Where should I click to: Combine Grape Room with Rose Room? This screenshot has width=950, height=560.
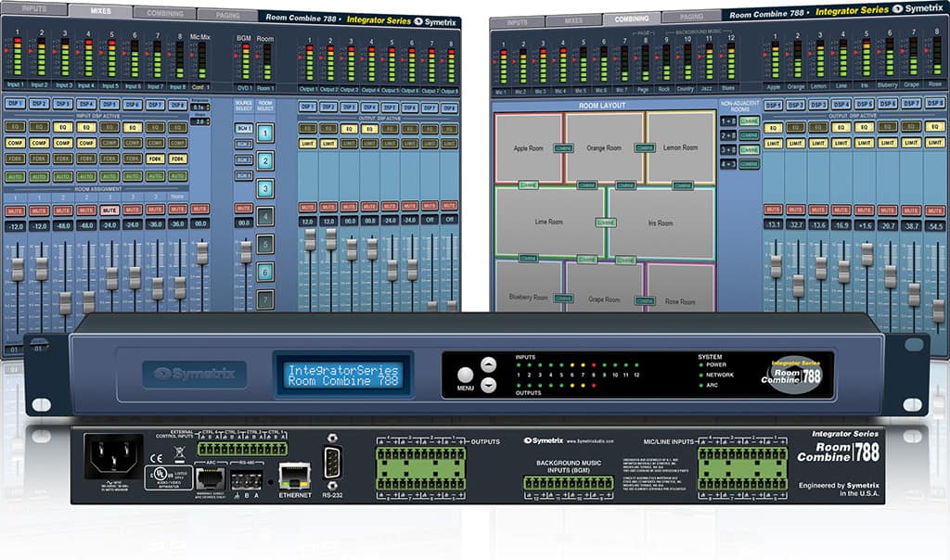644,300
